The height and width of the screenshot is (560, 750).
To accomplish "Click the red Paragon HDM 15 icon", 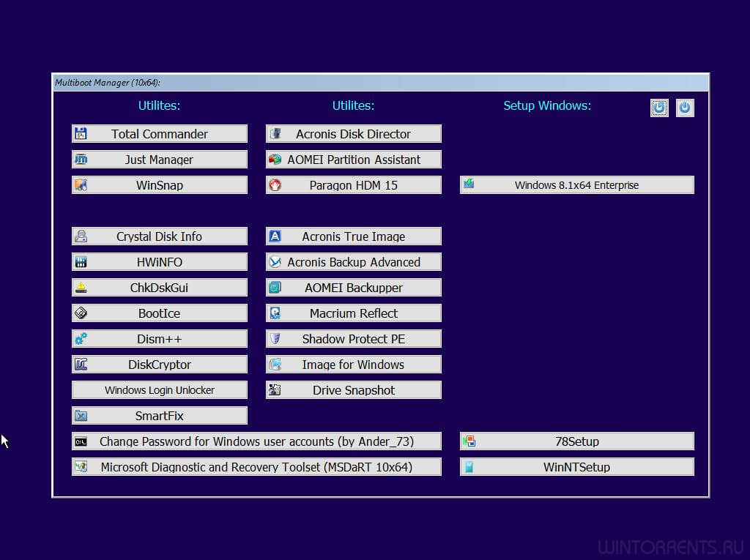I will tap(275, 185).
